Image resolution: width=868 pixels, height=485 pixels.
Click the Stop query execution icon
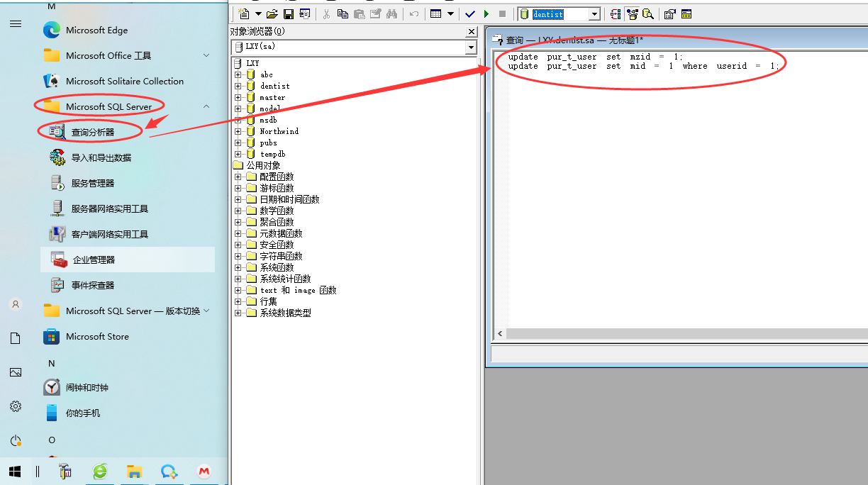click(503, 14)
